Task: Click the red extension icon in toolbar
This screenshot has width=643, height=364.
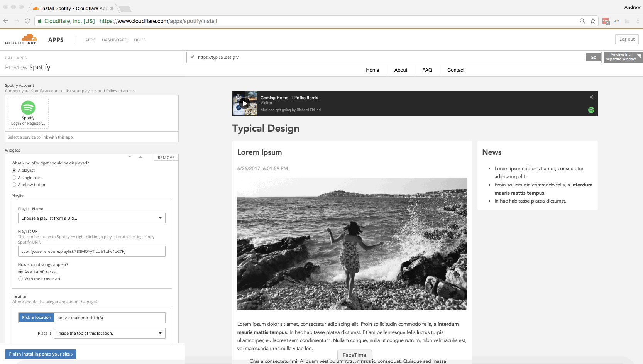Action: click(606, 21)
